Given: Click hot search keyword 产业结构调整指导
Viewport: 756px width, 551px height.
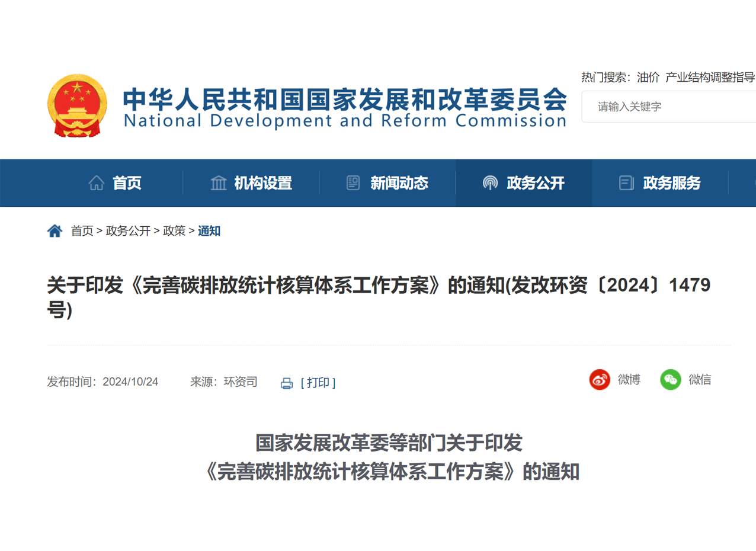Looking at the screenshot, I should (710, 77).
